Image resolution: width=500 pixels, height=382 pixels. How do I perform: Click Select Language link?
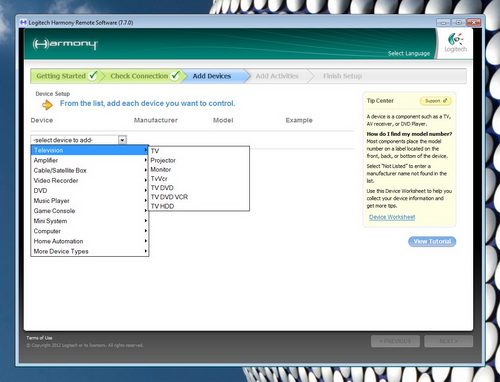409,53
